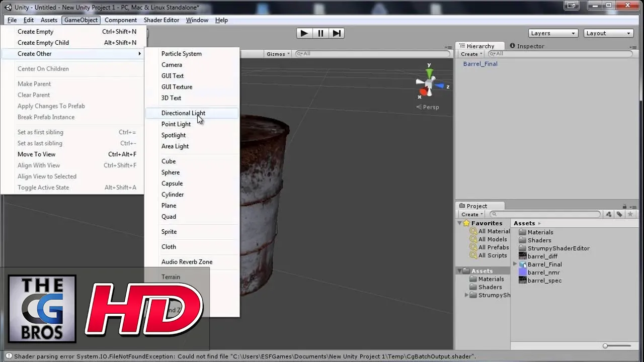Click the Unity logo in the title bar

pyautogui.click(x=8, y=7)
